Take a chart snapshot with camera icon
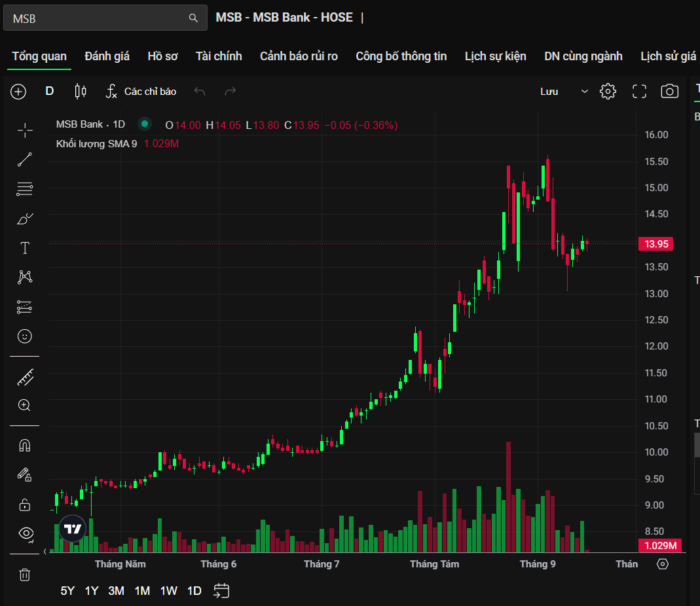This screenshot has height=606, width=700. tap(670, 92)
